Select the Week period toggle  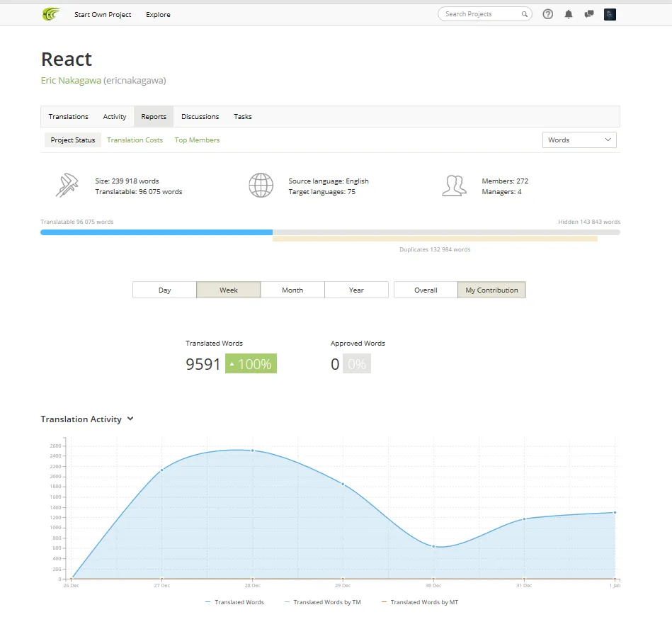(229, 290)
